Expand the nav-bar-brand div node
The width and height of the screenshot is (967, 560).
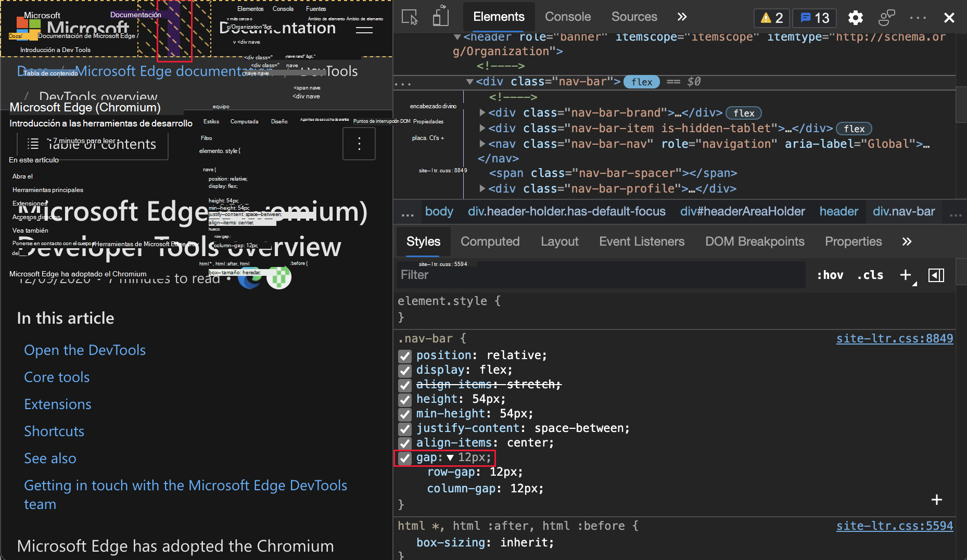tap(481, 112)
